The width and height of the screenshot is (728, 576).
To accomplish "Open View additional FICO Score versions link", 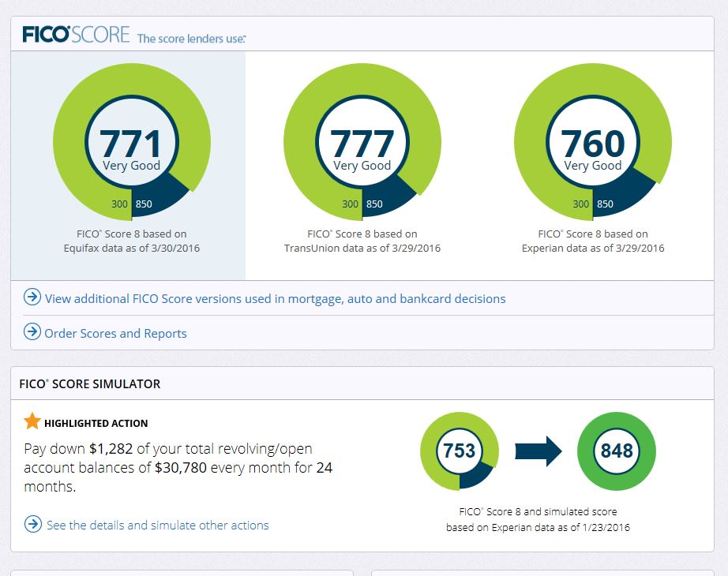I will 275,299.
